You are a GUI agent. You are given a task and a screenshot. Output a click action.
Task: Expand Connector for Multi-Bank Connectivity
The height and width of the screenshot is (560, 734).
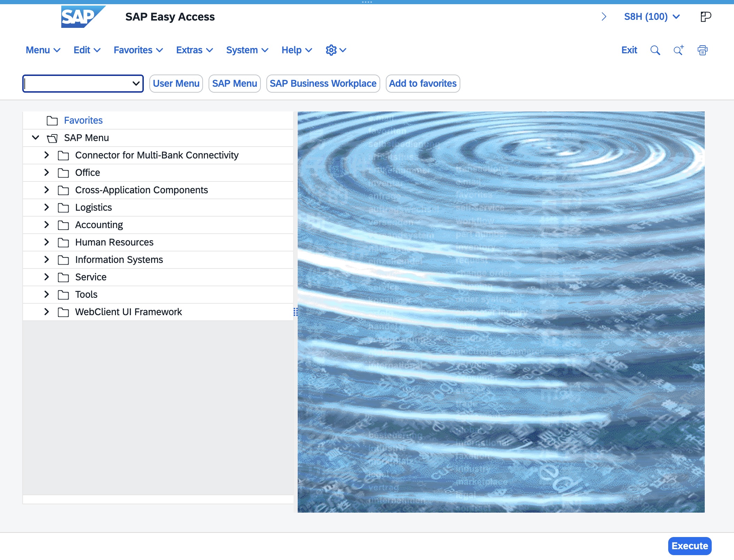coord(47,155)
